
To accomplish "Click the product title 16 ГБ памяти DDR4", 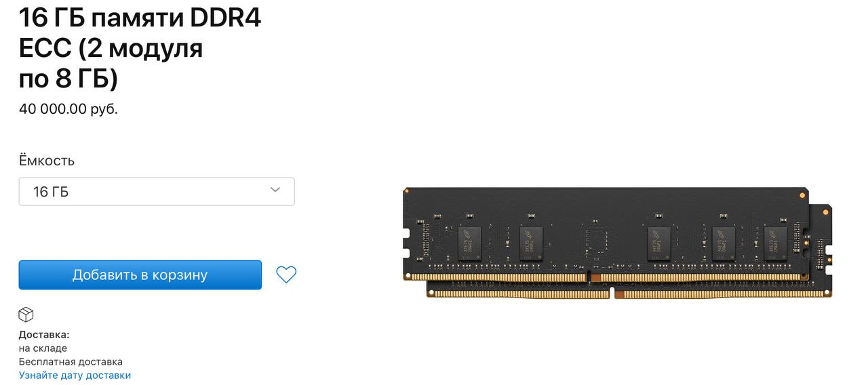I will [x=140, y=18].
